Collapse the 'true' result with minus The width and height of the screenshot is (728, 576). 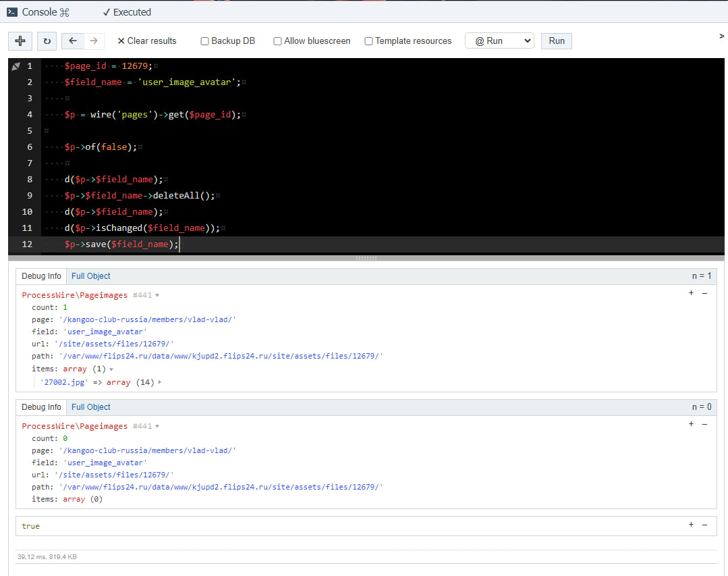(704, 524)
